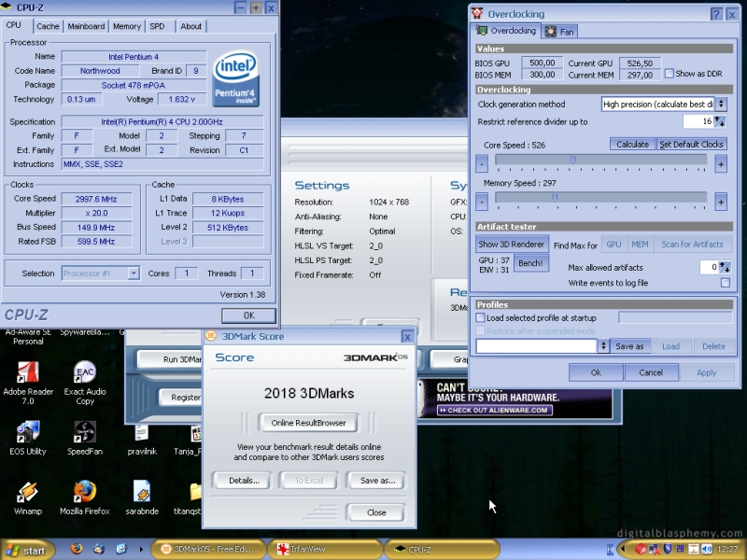Open the Clock generation method dropdown
The height and width of the screenshot is (560, 747).
(x=721, y=104)
